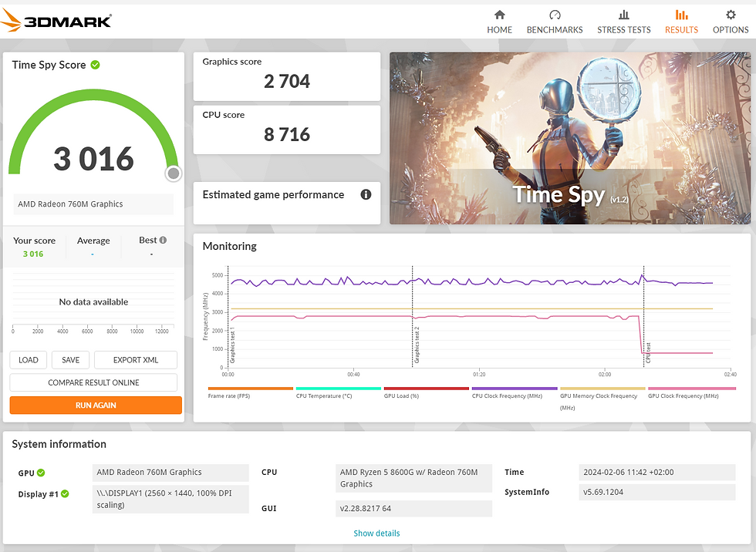The height and width of the screenshot is (552, 756).
Task: Click the Graphics test 1 marker line
Action: pyautogui.click(x=228, y=316)
